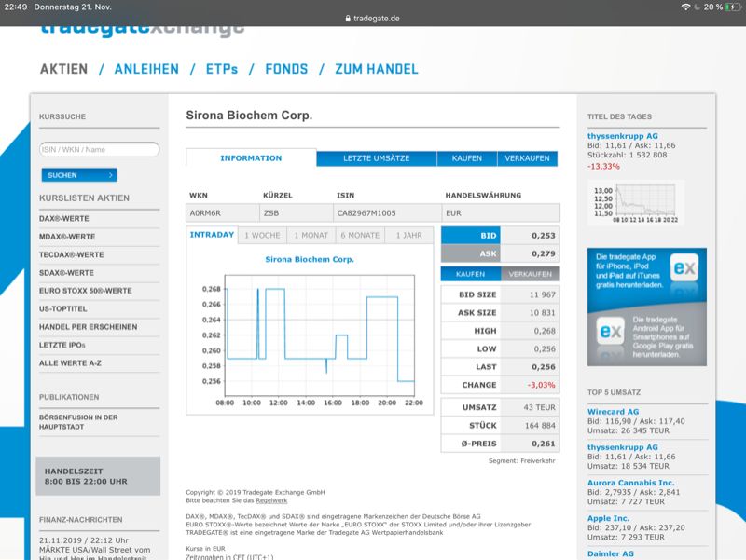The image size is (746, 560).
Task: Open Wirecard AG in Top 5 Umsatz
Action: click(614, 412)
